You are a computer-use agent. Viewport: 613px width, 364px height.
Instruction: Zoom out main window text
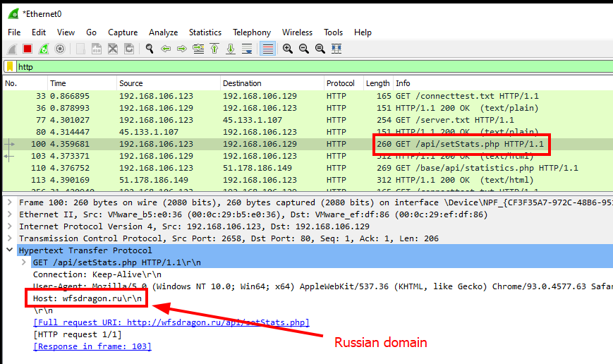point(304,49)
